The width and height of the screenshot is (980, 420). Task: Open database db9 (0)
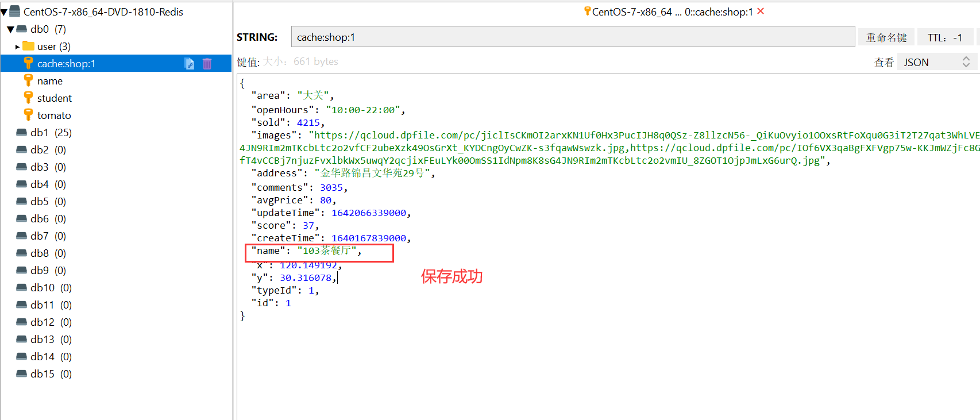click(48, 271)
